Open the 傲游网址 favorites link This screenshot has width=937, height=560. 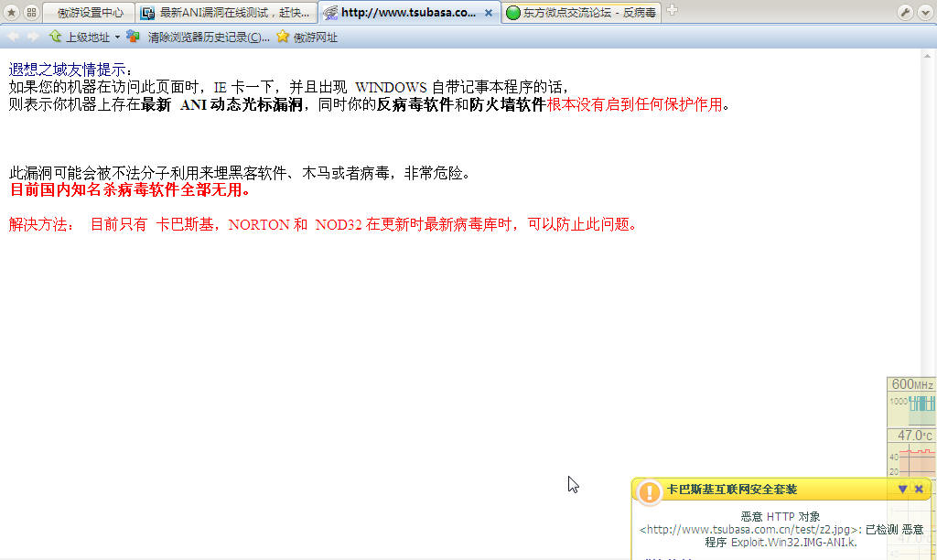pos(307,37)
